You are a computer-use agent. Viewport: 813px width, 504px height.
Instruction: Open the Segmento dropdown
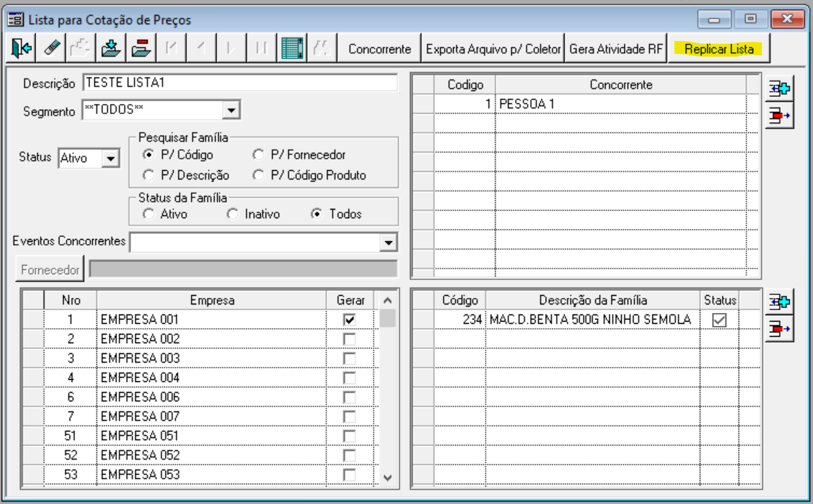[231, 110]
